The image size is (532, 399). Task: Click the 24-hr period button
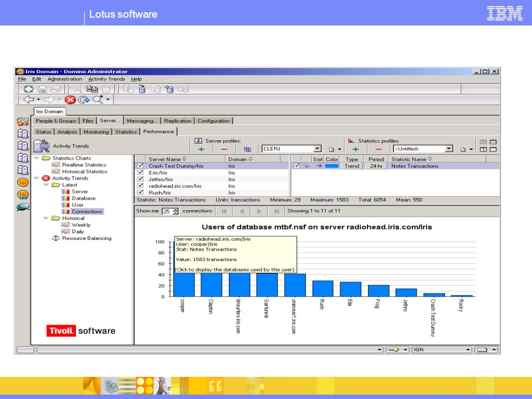click(376, 166)
